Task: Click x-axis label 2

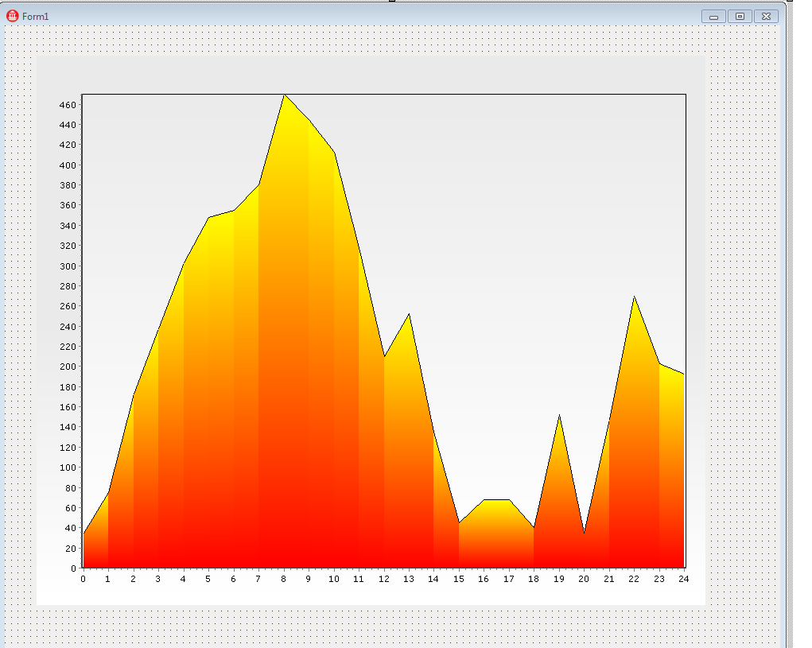Action: (x=133, y=579)
